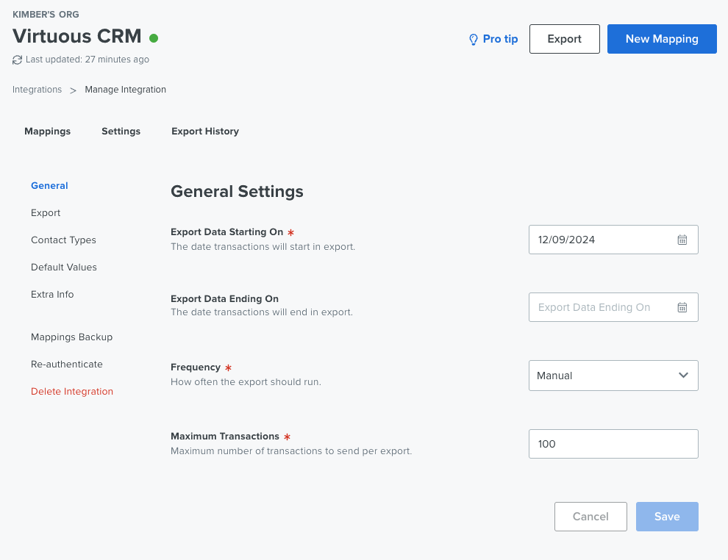Click the General Settings heading

click(238, 192)
